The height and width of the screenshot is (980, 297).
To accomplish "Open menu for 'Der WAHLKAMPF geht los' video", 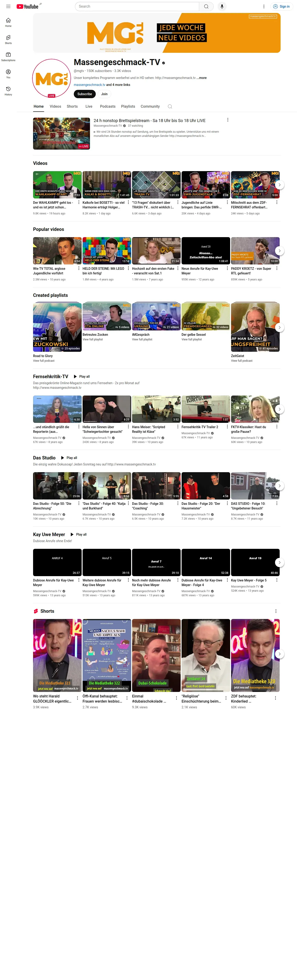I will click(x=79, y=202).
